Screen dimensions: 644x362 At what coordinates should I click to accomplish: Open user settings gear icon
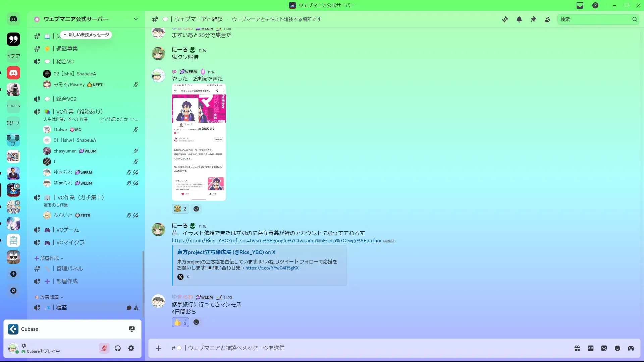point(131,348)
